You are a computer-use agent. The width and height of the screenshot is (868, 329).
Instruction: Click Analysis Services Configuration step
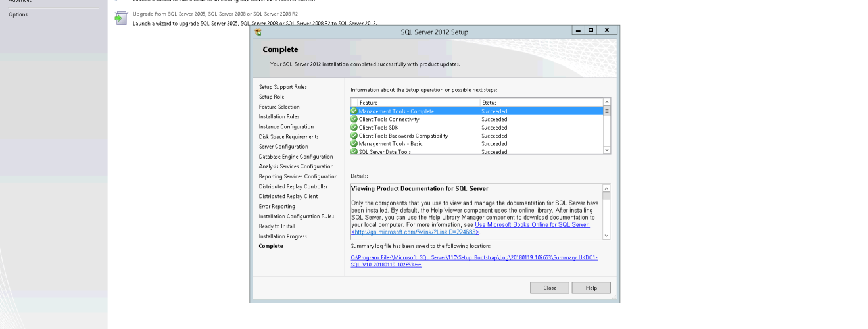(x=297, y=166)
